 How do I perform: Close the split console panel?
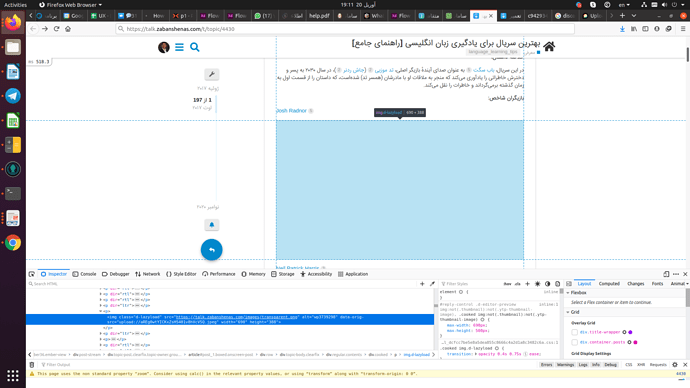point(685,365)
